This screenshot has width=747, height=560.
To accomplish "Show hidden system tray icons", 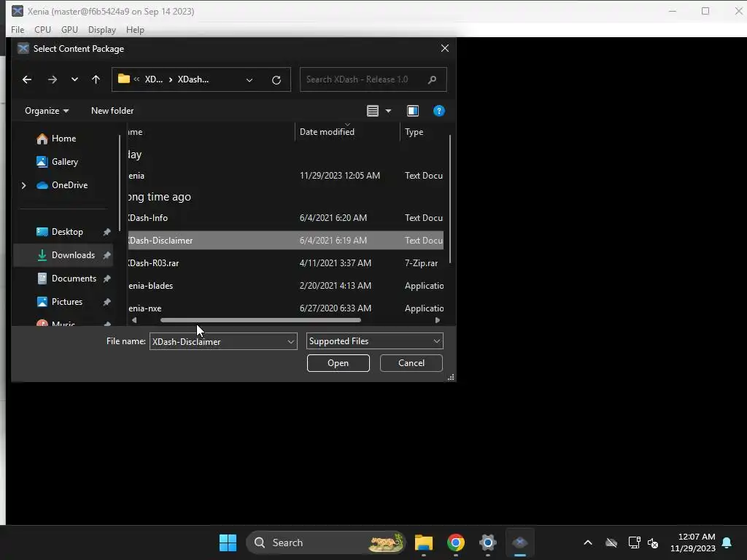I will point(588,542).
